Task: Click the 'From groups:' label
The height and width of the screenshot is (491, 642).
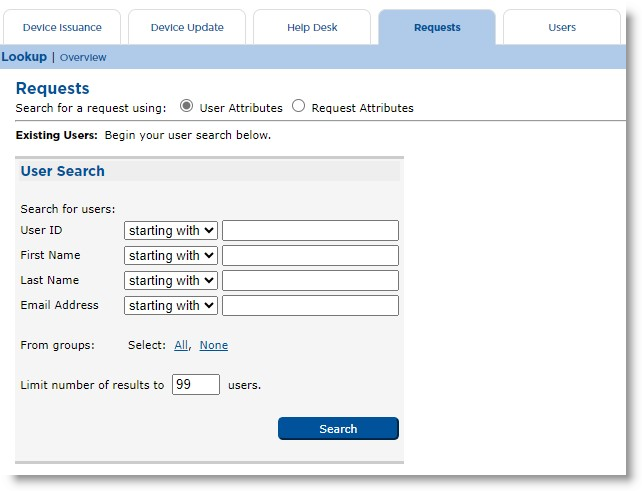Action: click(57, 345)
